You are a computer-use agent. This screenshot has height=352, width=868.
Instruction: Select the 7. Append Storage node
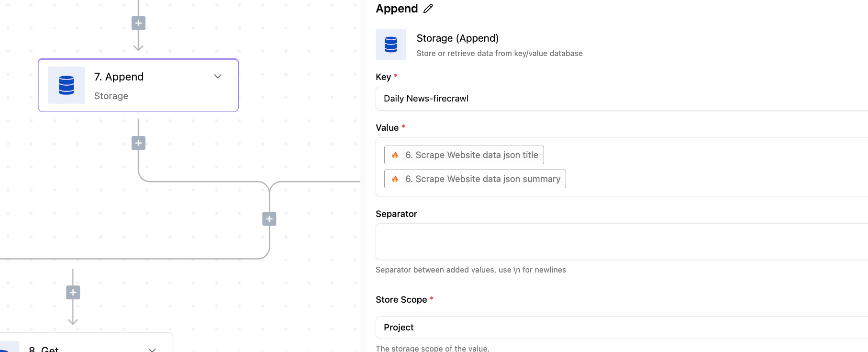coord(138,85)
